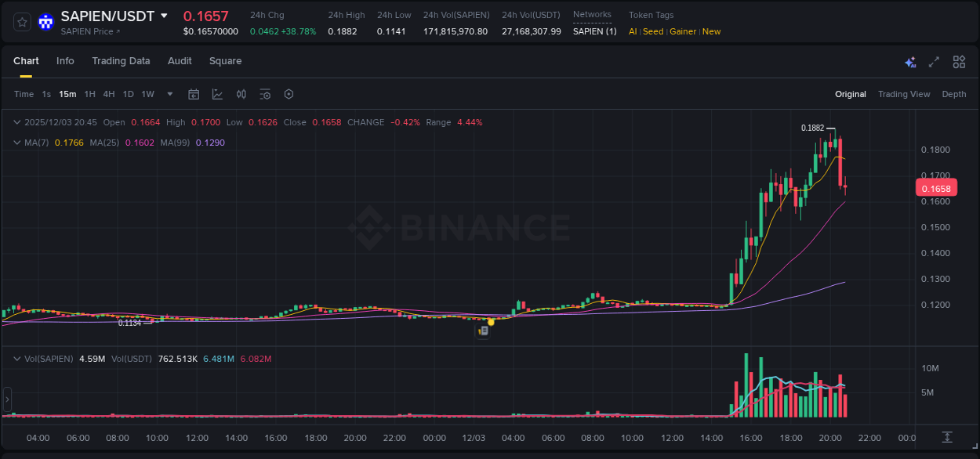Select the chart style icon
The width and height of the screenshot is (980, 459).
pos(217,94)
